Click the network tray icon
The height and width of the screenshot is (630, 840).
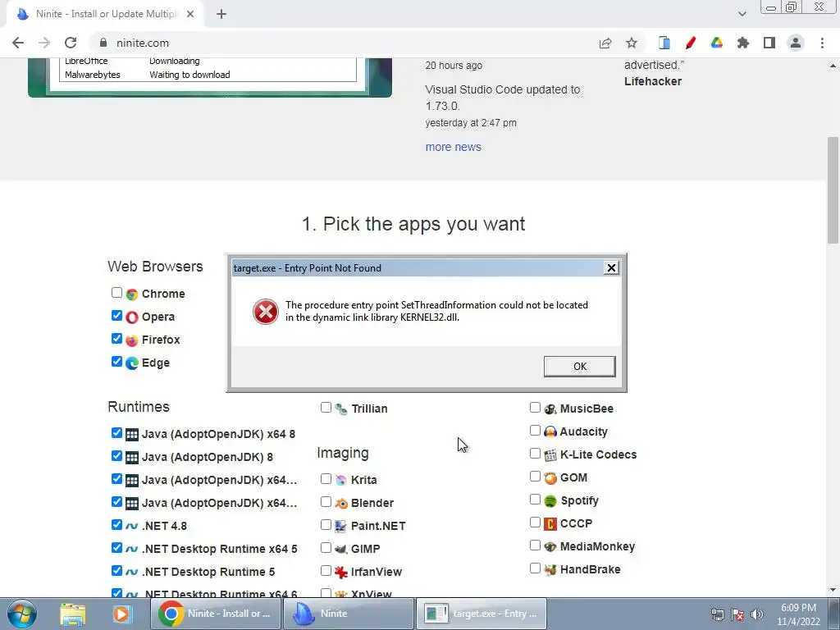[x=717, y=614]
